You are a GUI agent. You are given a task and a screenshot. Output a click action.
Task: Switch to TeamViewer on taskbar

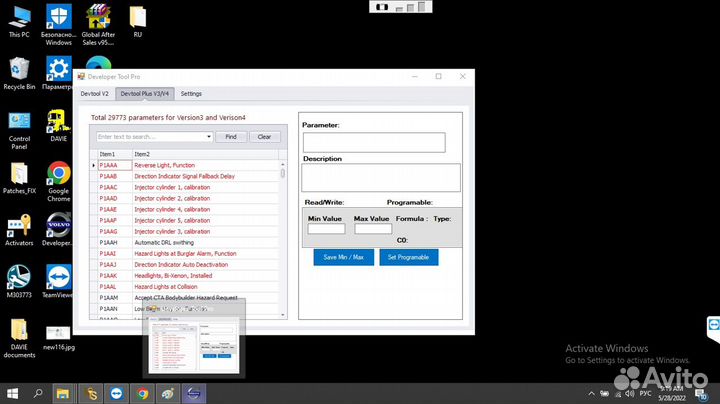click(116, 393)
